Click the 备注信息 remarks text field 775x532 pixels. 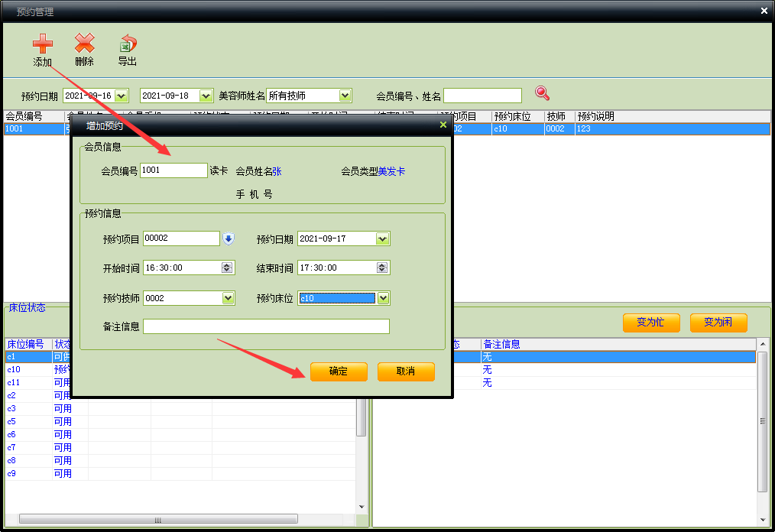pos(266,326)
